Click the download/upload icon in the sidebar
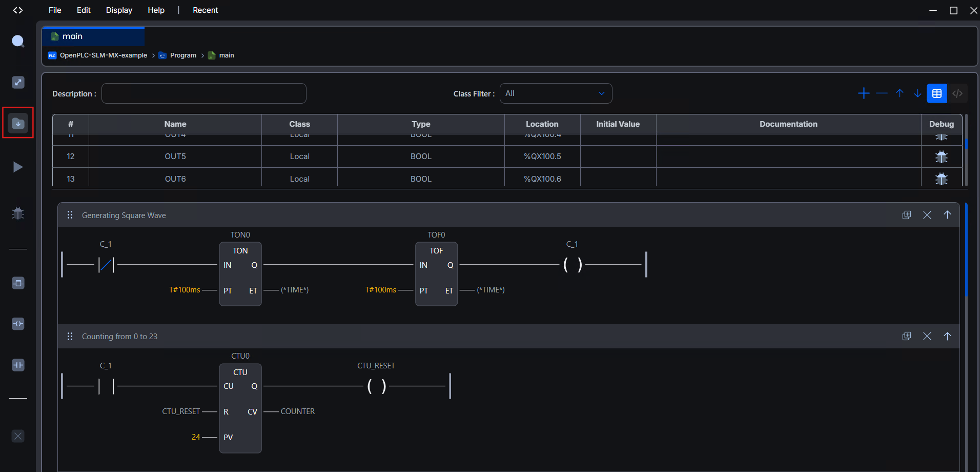The width and height of the screenshot is (980, 472). pyautogui.click(x=18, y=123)
